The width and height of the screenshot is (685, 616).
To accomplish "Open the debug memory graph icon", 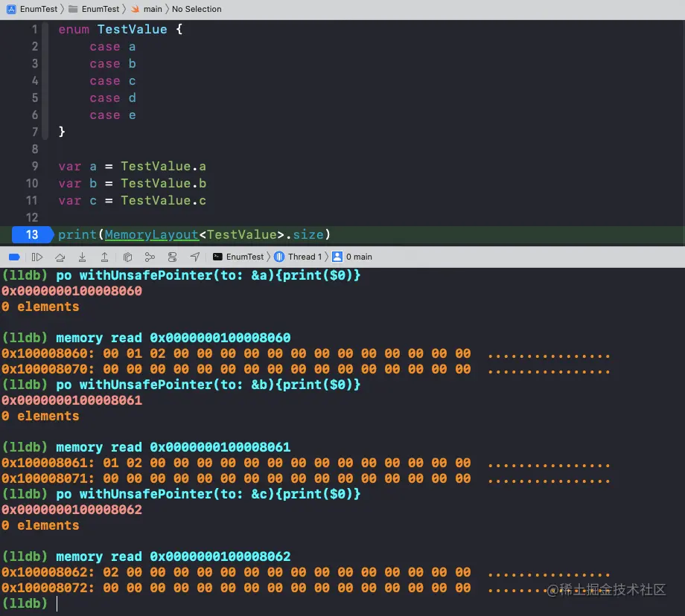I will [150, 257].
